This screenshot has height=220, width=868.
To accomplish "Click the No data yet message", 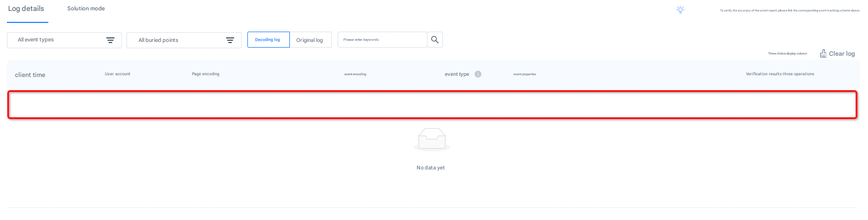I will point(431,168).
